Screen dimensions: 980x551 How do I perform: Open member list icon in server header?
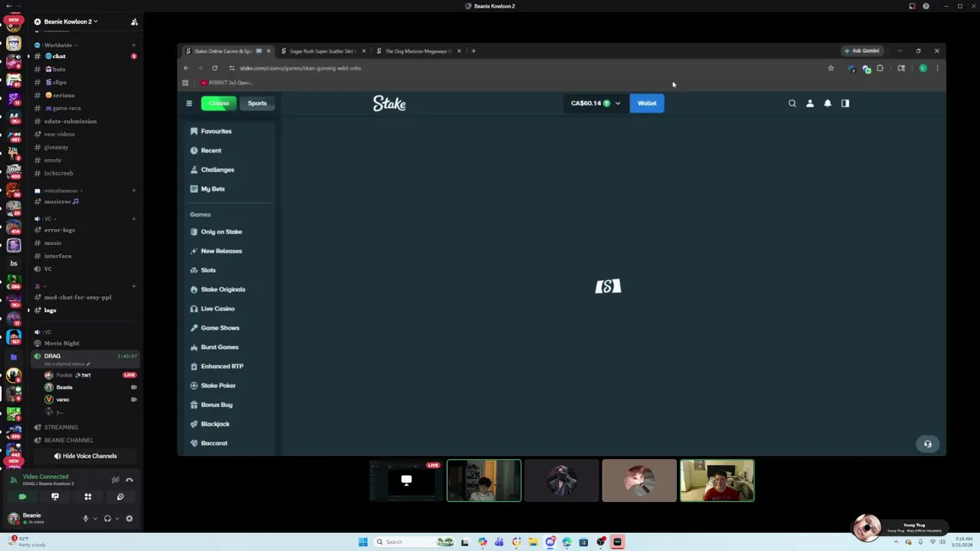tap(134, 21)
